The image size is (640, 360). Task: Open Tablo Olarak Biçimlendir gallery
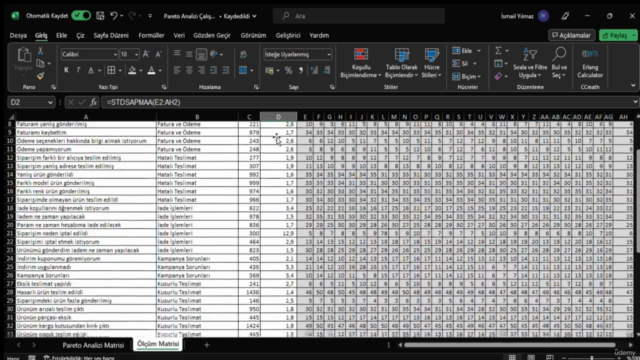pyautogui.click(x=401, y=63)
